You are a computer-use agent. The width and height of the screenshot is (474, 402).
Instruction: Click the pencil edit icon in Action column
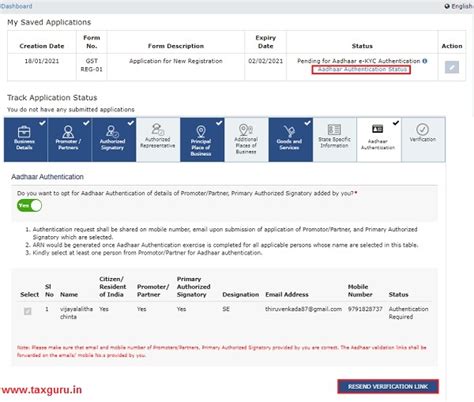pos(452,67)
